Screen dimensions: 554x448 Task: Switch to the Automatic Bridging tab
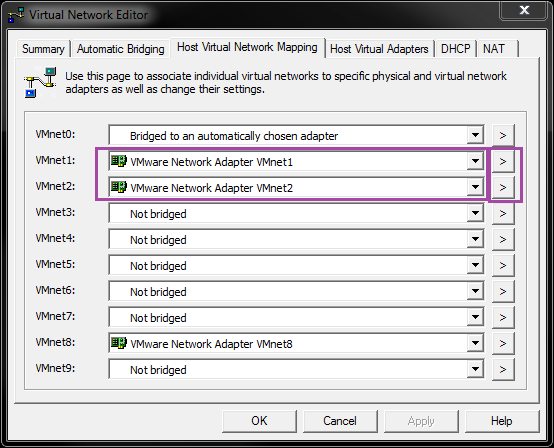point(120,49)
